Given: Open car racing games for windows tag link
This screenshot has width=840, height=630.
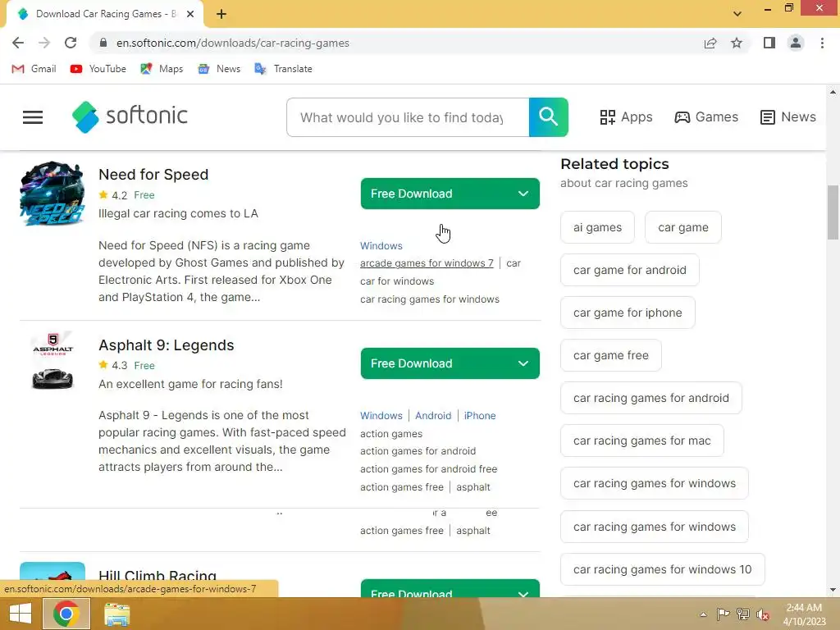Looking at the screenshot, I should click(x=430, y=299).
